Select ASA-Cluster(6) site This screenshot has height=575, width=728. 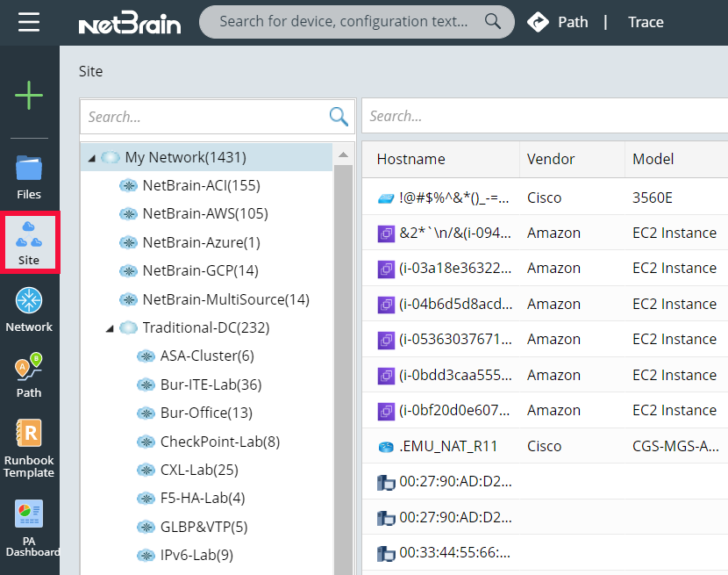click(207, 356)
